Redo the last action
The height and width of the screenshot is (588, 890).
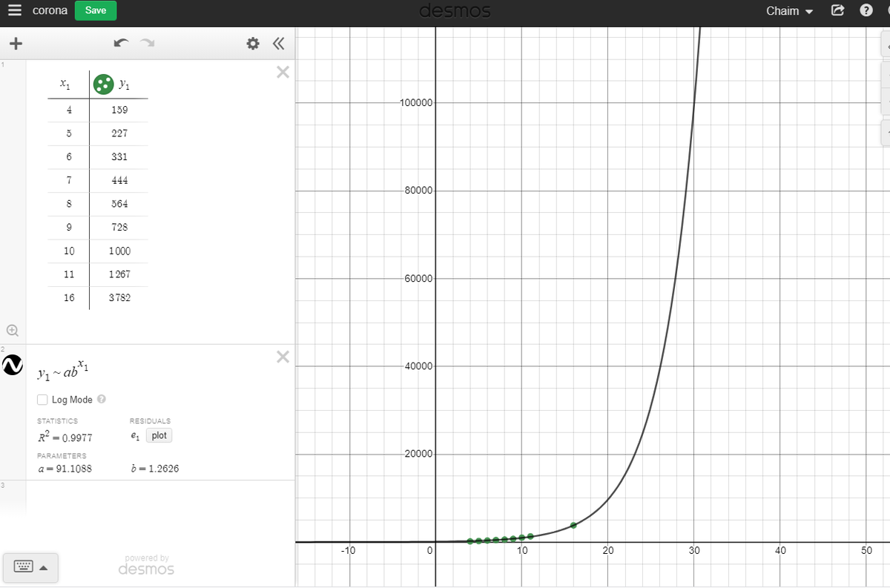tap(147, 44)
